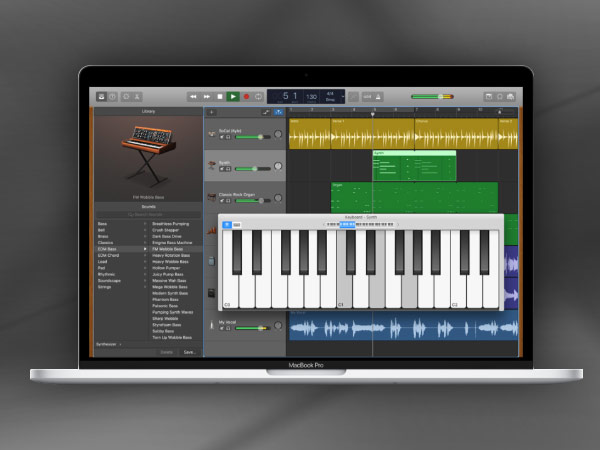Solo the My Vocal track

point(228,328)
